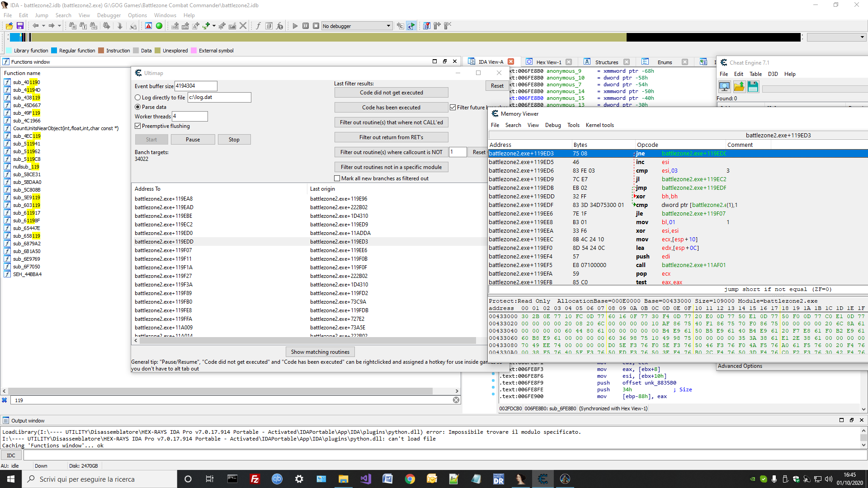Open the IDC scripting icon in IDA toolbar
The height and width of the screenshot is (488, 868).
coord(11,455)
